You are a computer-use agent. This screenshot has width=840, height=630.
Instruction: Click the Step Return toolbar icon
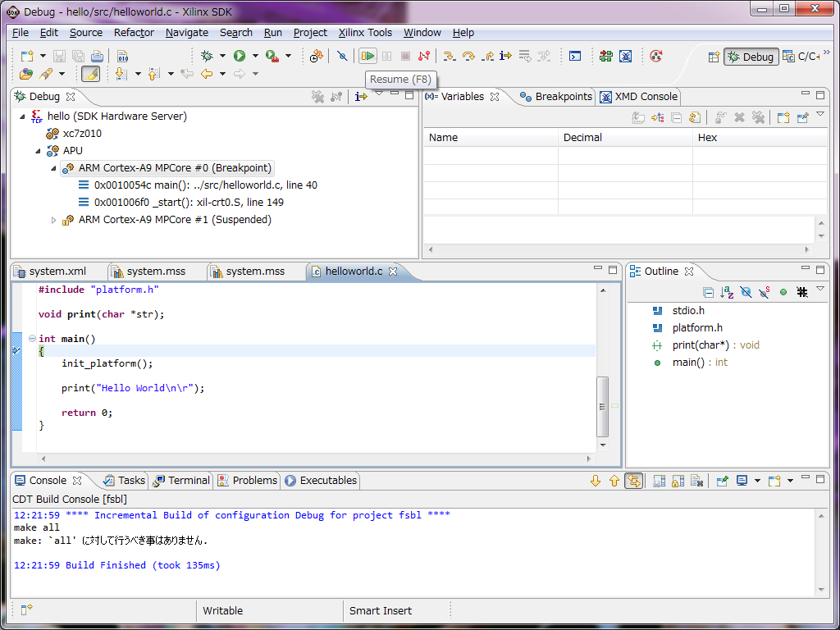[487, 56]
